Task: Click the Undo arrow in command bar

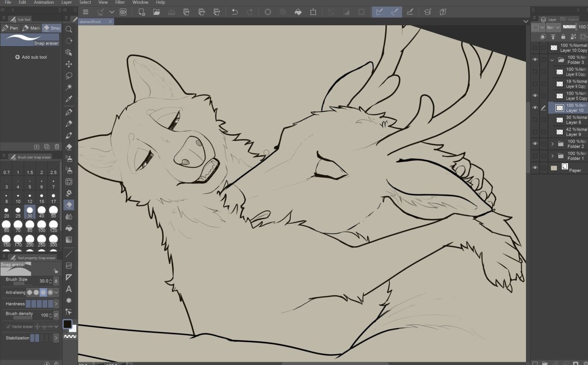Action: tap(235, 12)
